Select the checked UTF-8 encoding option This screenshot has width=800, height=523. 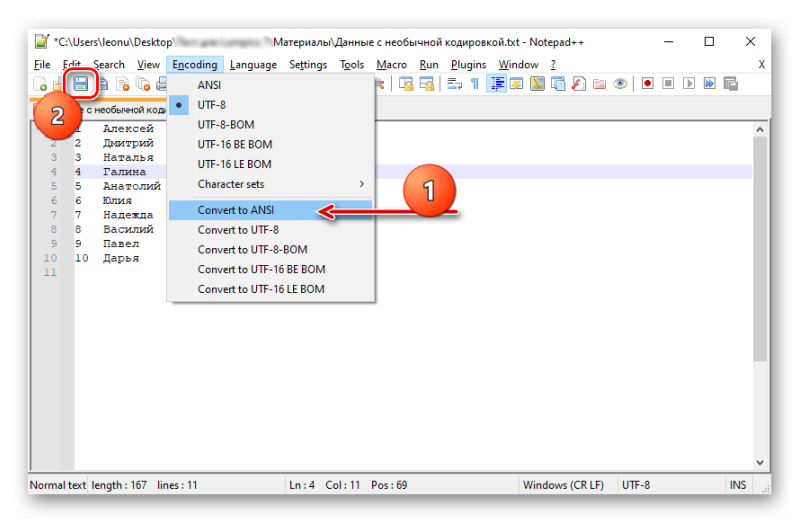pyautogui.click(x=271, y=105)
